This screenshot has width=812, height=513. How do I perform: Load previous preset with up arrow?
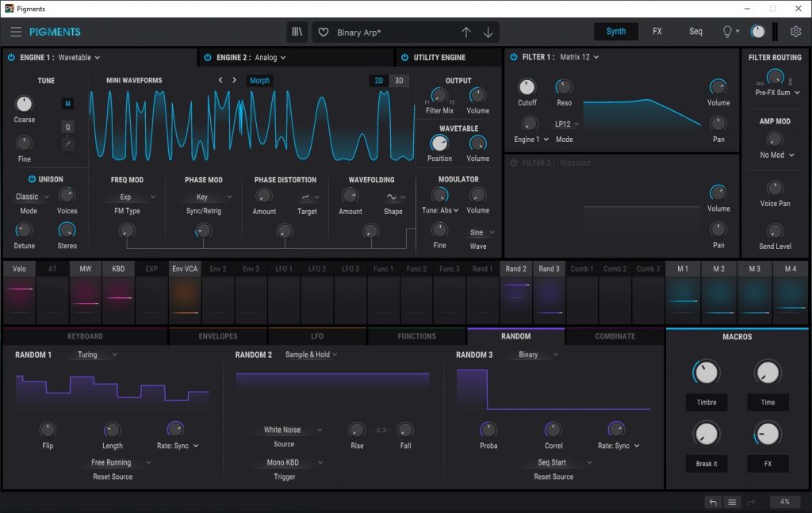click(466, 32)
